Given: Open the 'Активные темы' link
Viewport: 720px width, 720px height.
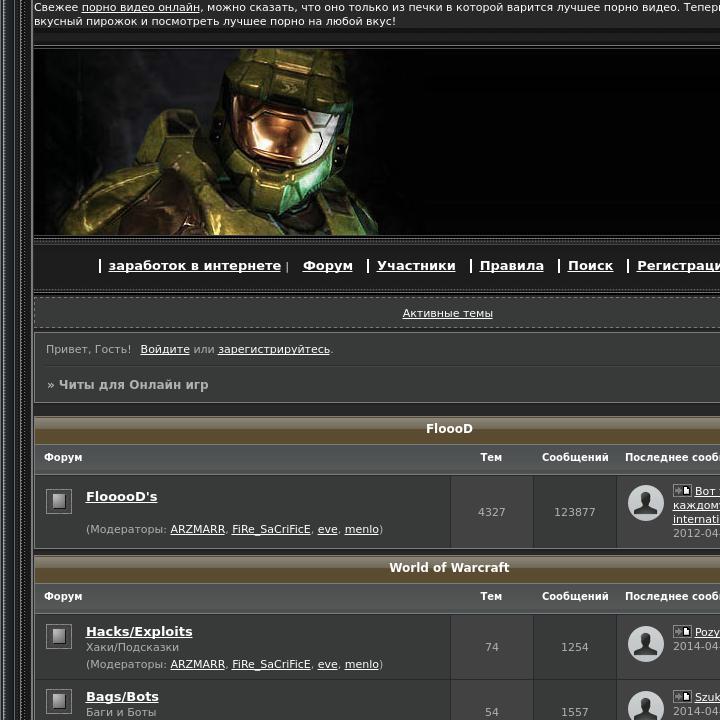Looking at the screenshot, I should 448,313.
